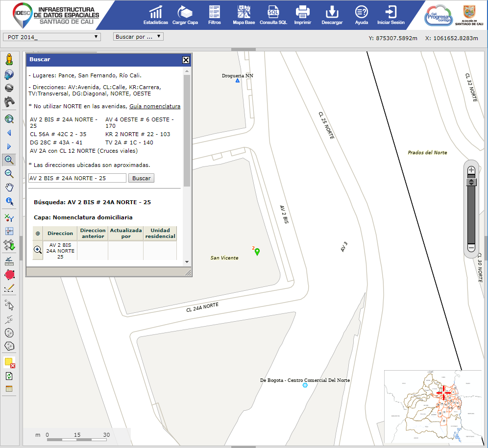
Task: Select the zoom out magnifier tool
Action: pyautogui.click(x=9, y=173)
